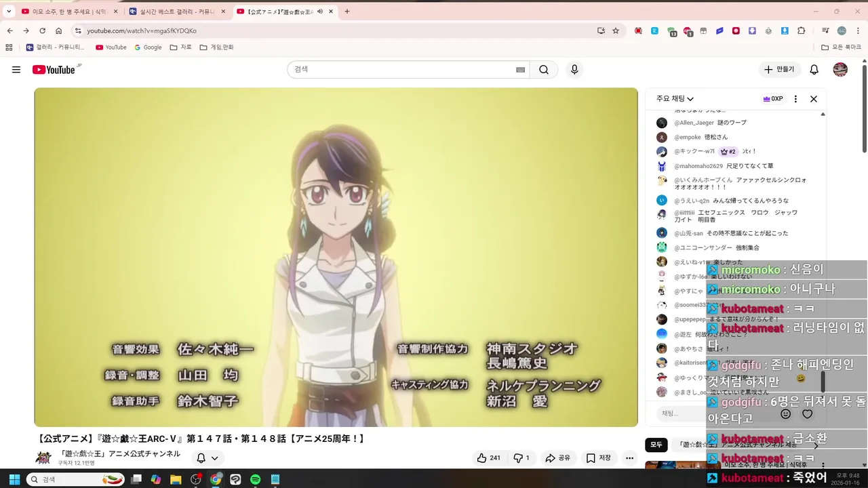Open the YouTube account avatar menu
The height and width of the screenshot is (488, 868).
840,70
